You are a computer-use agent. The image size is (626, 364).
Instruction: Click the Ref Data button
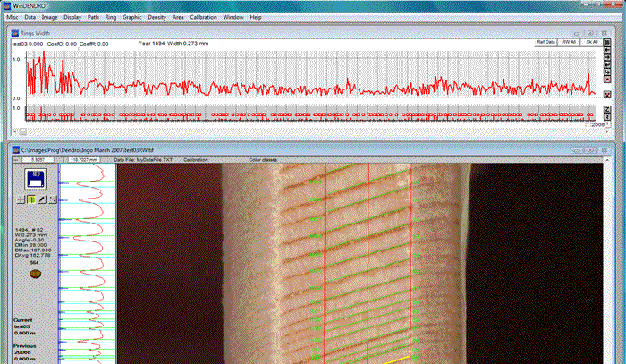point(546,42)
